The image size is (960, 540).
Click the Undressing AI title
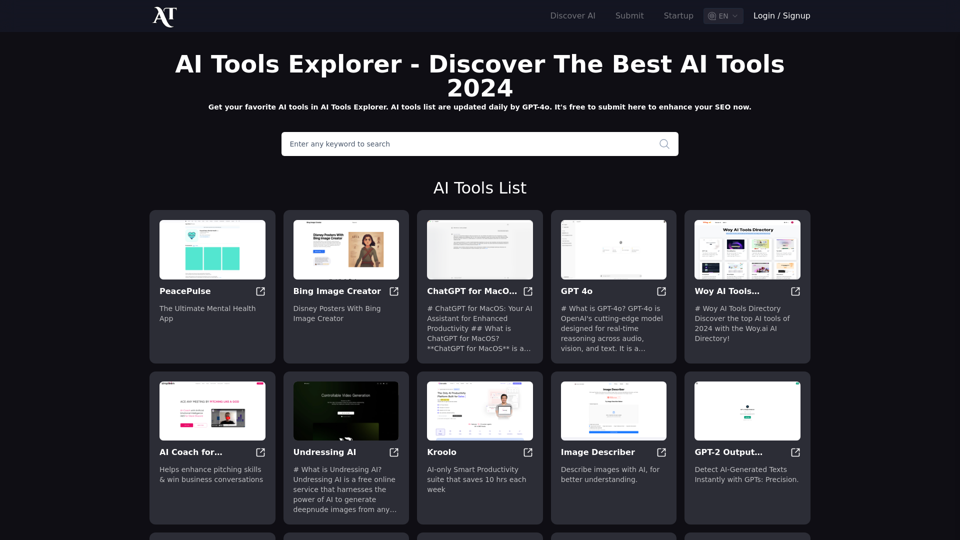click(324, 452)
